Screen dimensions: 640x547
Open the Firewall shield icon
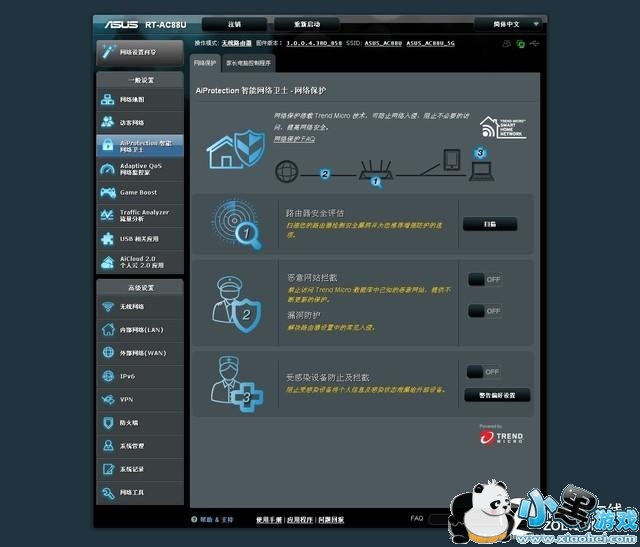(x=108, y=422)
